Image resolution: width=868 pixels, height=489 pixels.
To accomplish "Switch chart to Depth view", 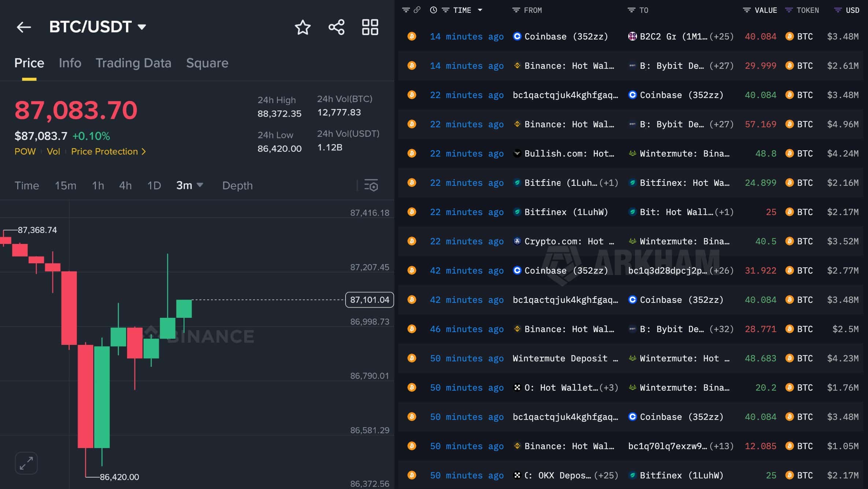I will (x=237, y=185).
